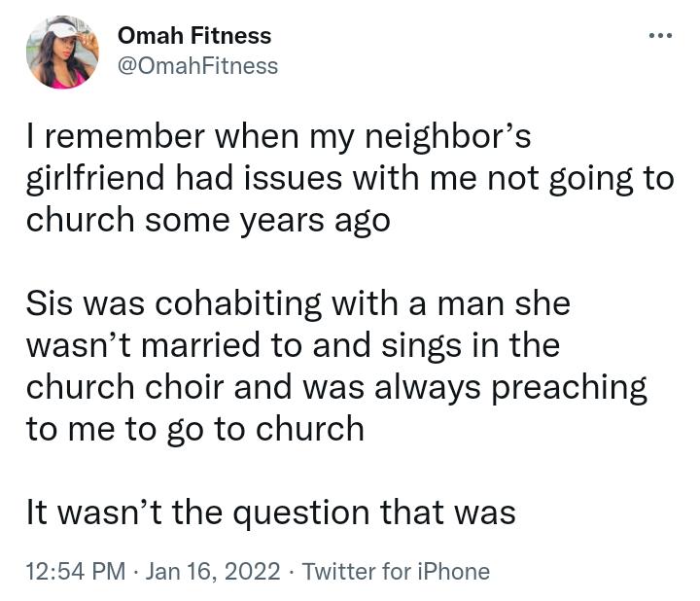The width and height of the screenshot is (700, 601).
Task: Select the word 'question' in the last line
Action: click(301, 513)
